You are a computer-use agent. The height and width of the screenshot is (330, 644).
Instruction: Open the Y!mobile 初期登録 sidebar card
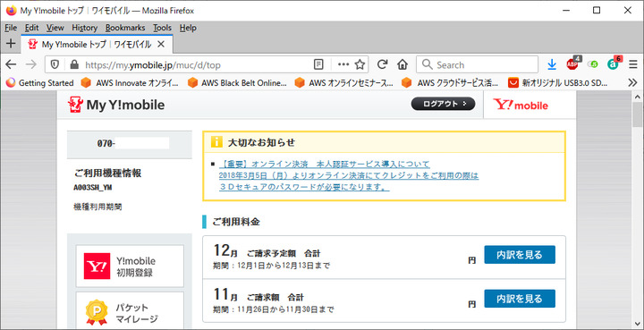point(130,266)
